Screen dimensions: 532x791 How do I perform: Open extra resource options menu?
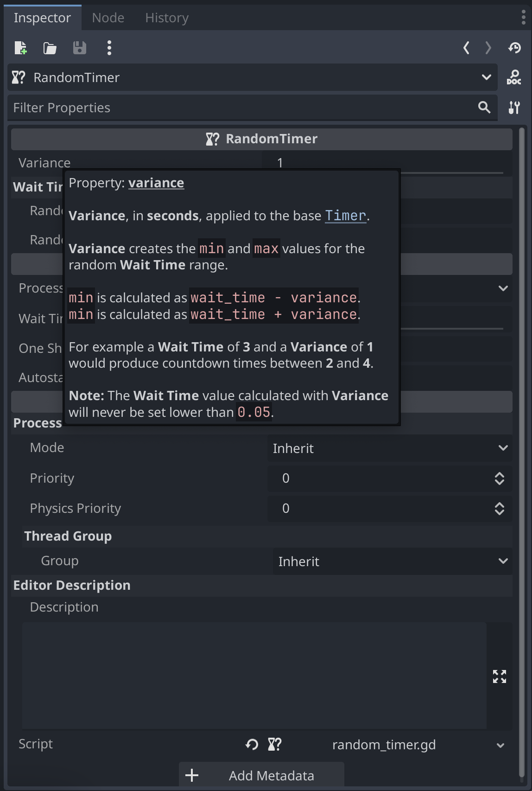click(109, 48)
